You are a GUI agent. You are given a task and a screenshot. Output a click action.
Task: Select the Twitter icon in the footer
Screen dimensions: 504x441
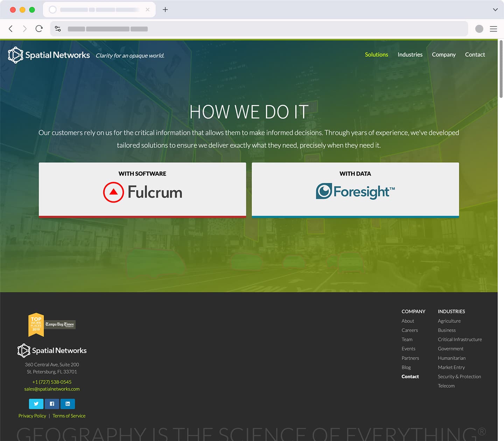36,404
